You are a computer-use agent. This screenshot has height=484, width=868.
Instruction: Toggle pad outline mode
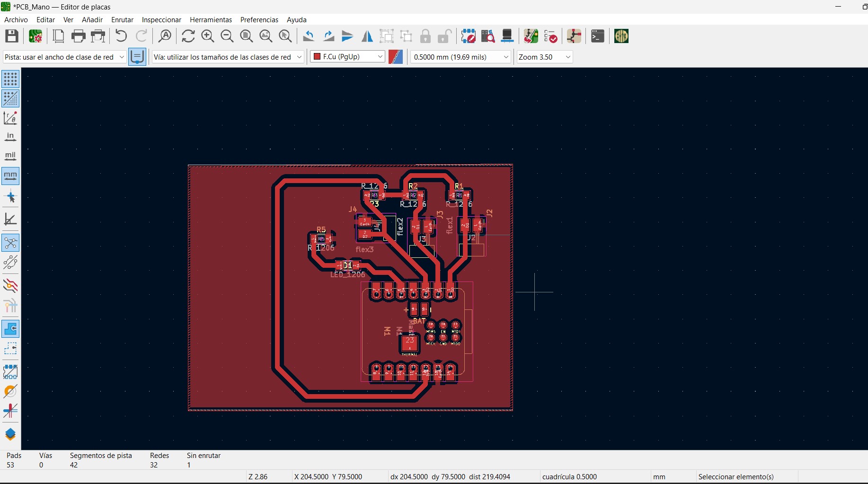point(10,372)
